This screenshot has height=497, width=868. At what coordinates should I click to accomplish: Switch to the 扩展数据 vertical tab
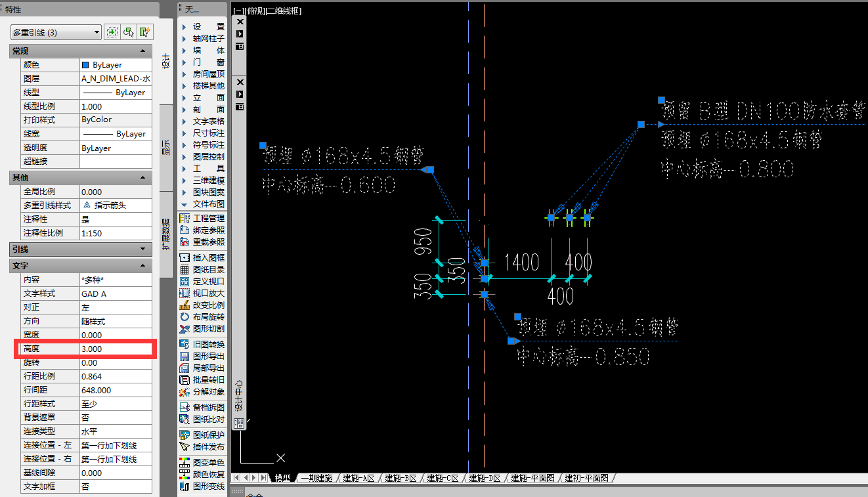point(166,234)
